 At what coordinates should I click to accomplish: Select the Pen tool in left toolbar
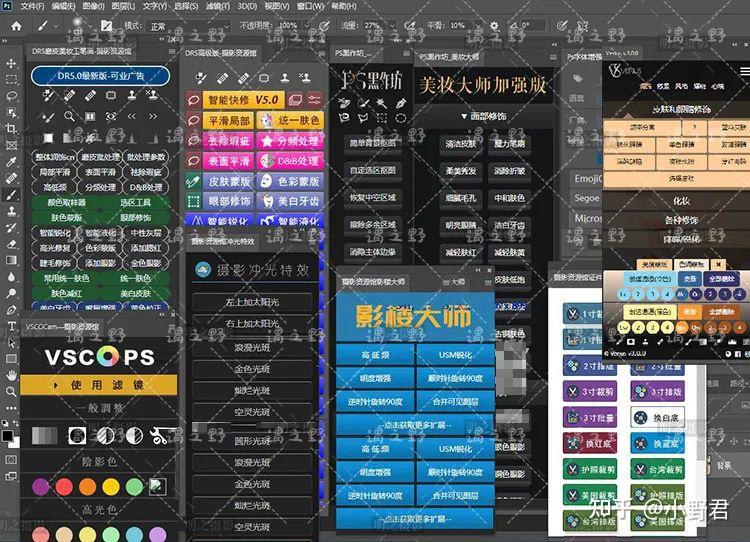(x=11, y=310)
